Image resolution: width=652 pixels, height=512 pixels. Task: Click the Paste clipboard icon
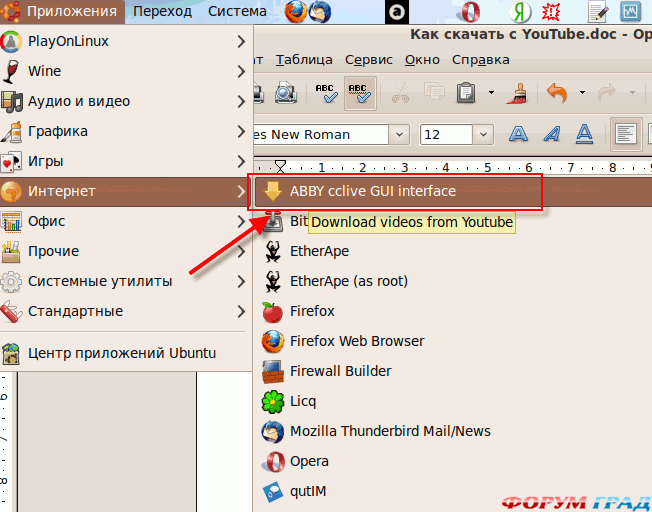click(x=466, y=92)
